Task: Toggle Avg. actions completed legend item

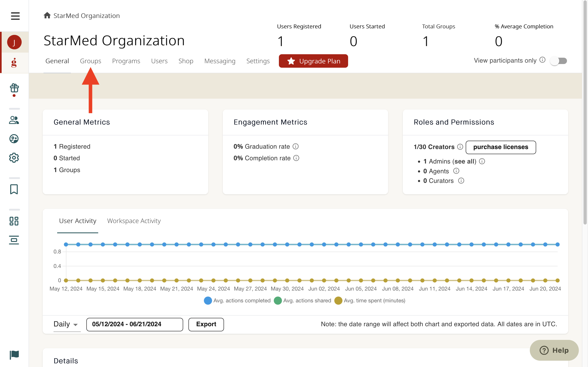Action: pyautogui.click(x=237, y=301)
